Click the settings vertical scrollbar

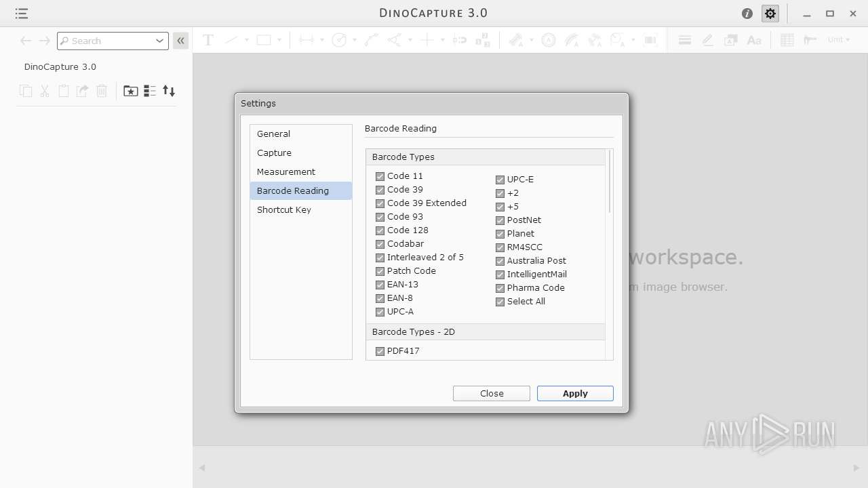(610, 182)
